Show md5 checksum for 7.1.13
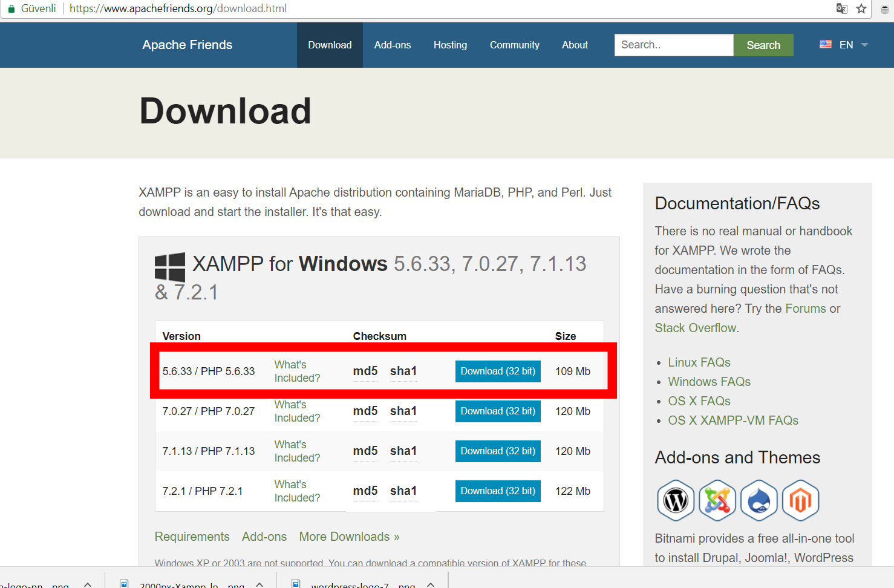Image resolution: width=894 pixels, height=588 pixels. pyautogui.click(x=365, y=451)
